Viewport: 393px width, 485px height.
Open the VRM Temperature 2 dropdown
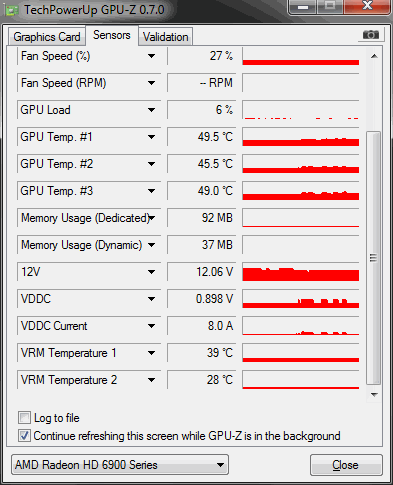coord(152,380)
